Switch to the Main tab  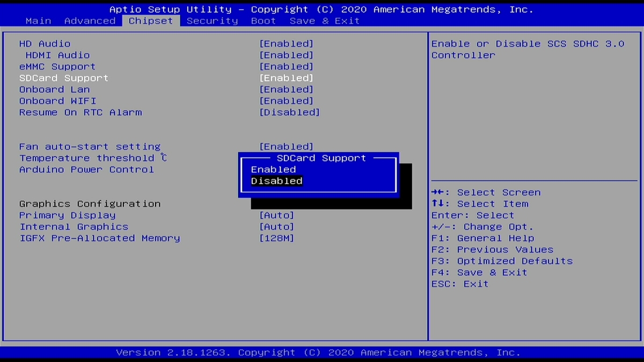coord(38,20)
